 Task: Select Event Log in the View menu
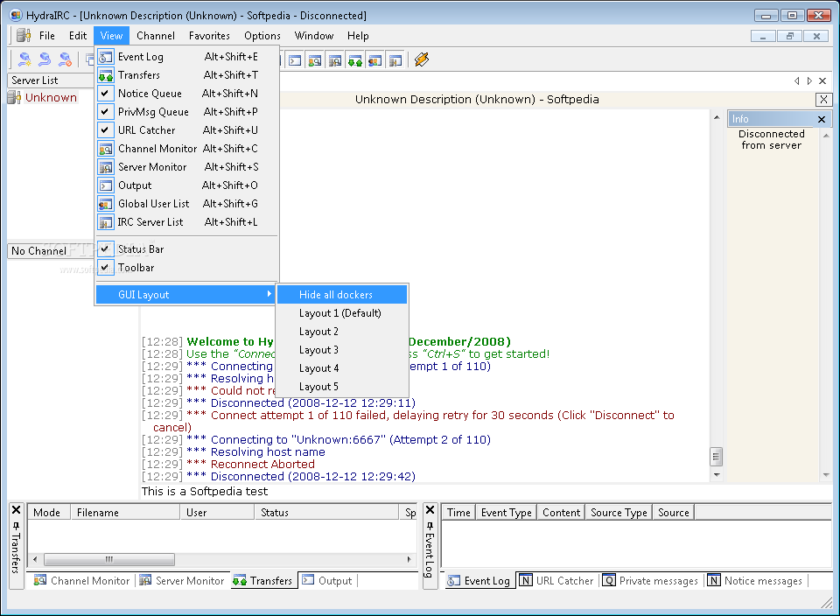tap(187, 57)
